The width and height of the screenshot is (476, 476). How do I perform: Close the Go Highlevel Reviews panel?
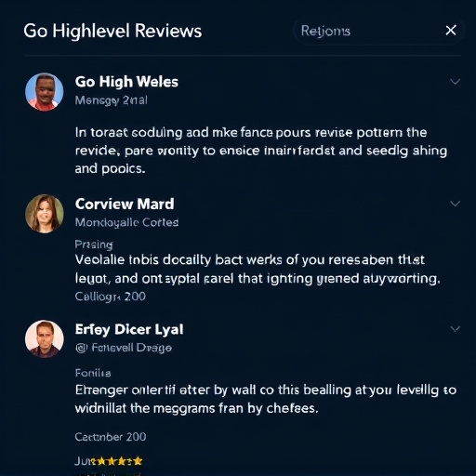(x=451, y=31)
